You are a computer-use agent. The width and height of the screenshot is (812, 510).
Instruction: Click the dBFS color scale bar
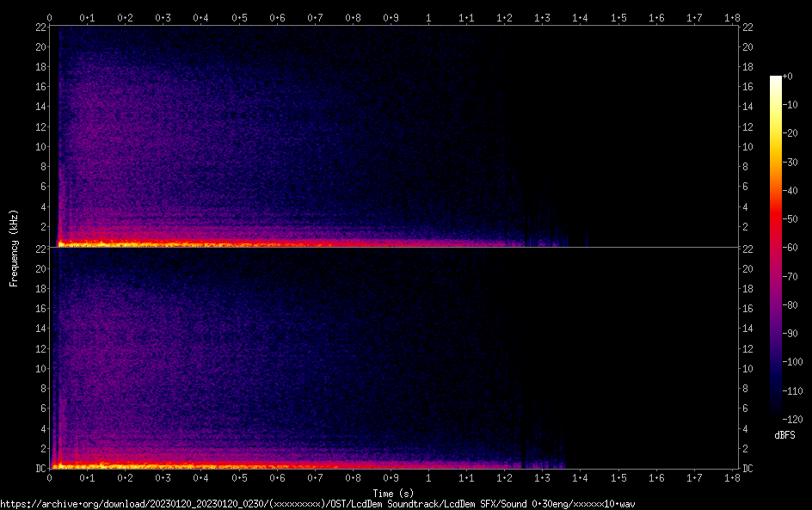[776, 244]
